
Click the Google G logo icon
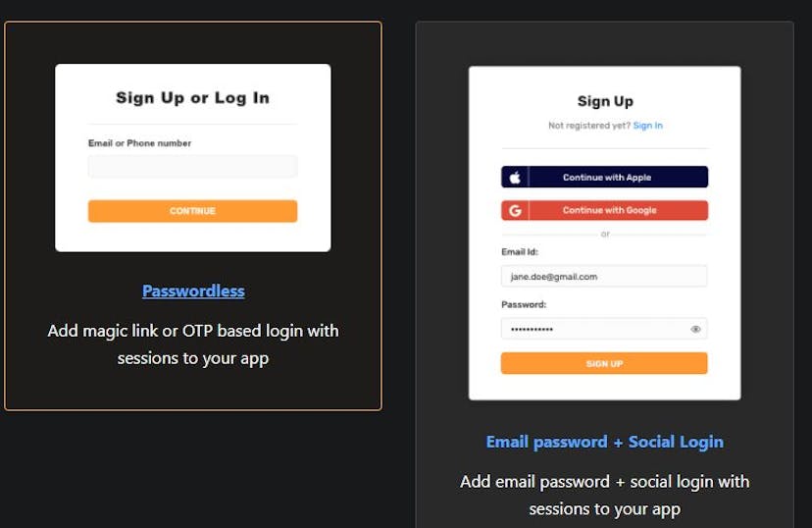pyautogui.click(x=515, y=210)
